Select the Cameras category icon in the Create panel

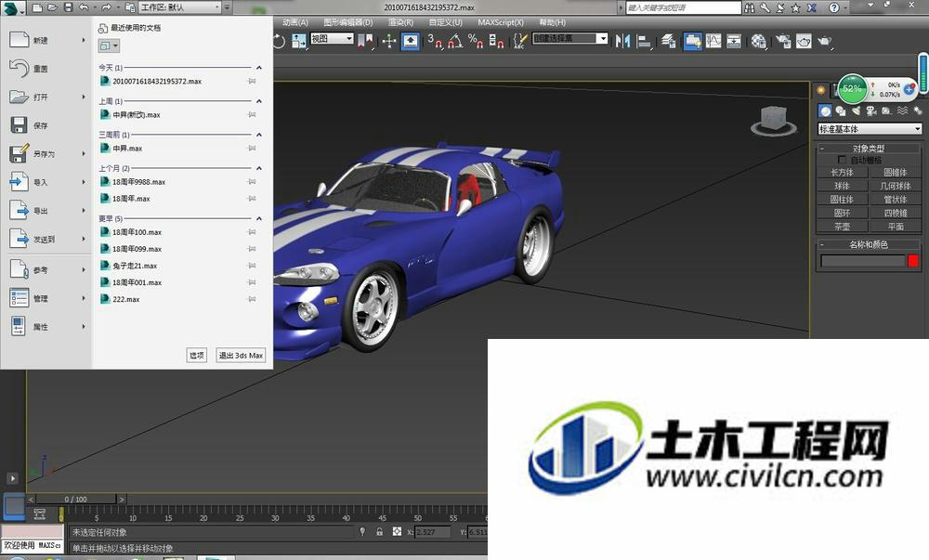click(871, 111)
